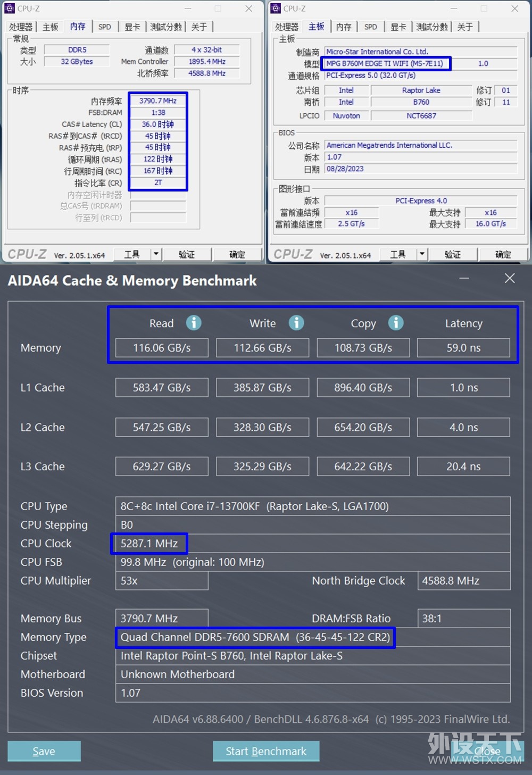Minimize the AIDA64 benchmark window
The image size is (532, 775).
[x=464, y=278]
